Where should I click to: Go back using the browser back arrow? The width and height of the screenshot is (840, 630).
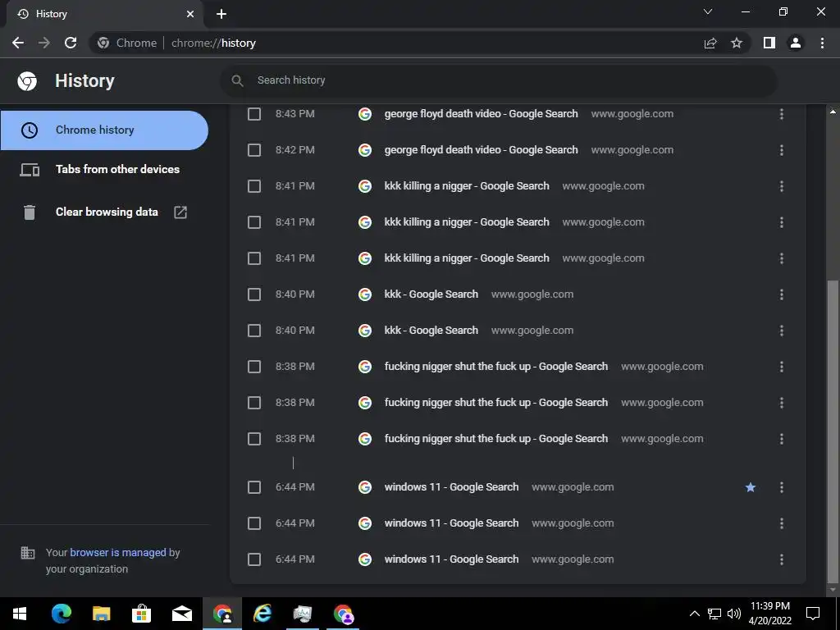[18, 43]
